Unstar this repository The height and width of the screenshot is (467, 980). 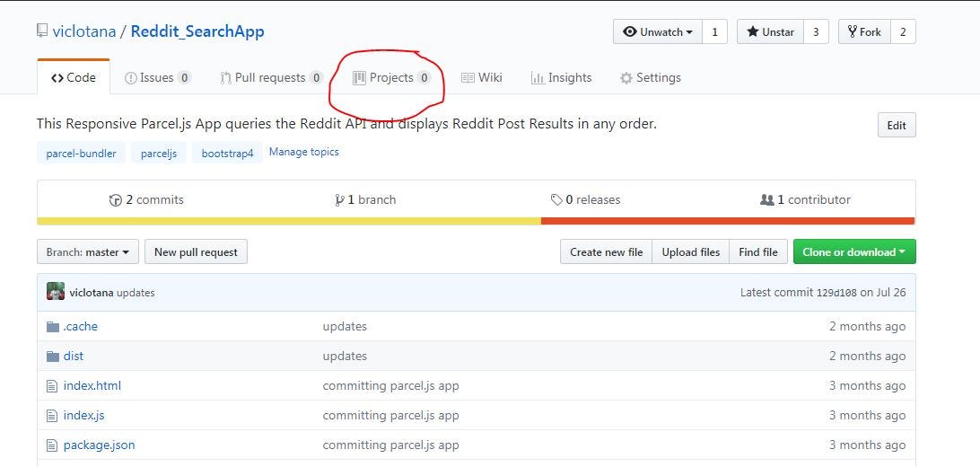770,32
